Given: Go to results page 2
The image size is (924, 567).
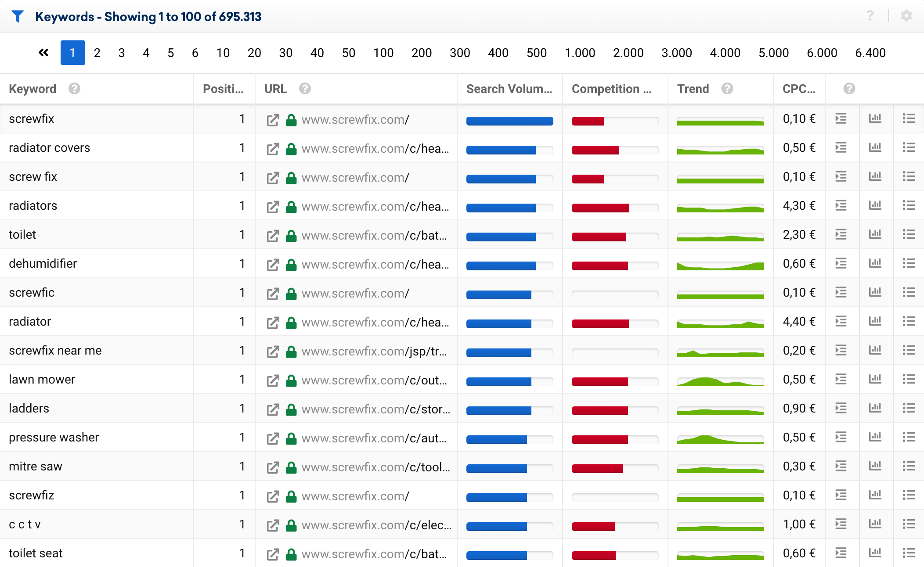Looking at the screenshot, I should pos(97,53).
